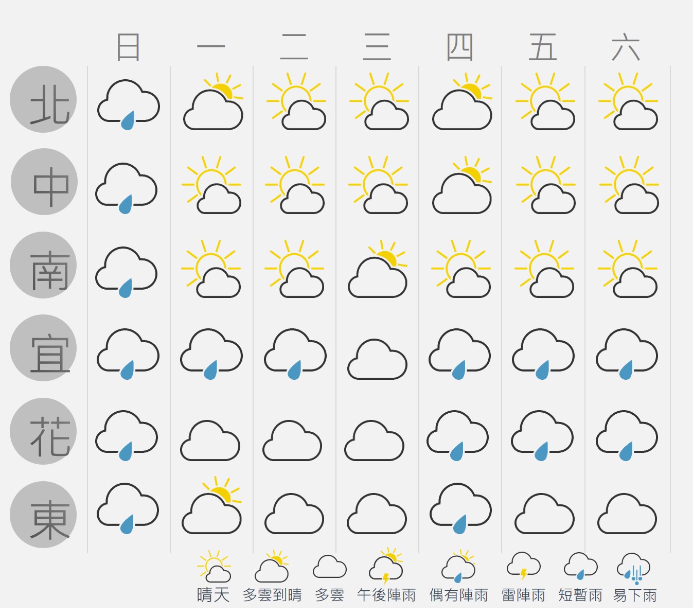The image size is (693, 616).
Task: Click the 午後陣雨 afternoon shower legend icon
Action: coord(386,566)
